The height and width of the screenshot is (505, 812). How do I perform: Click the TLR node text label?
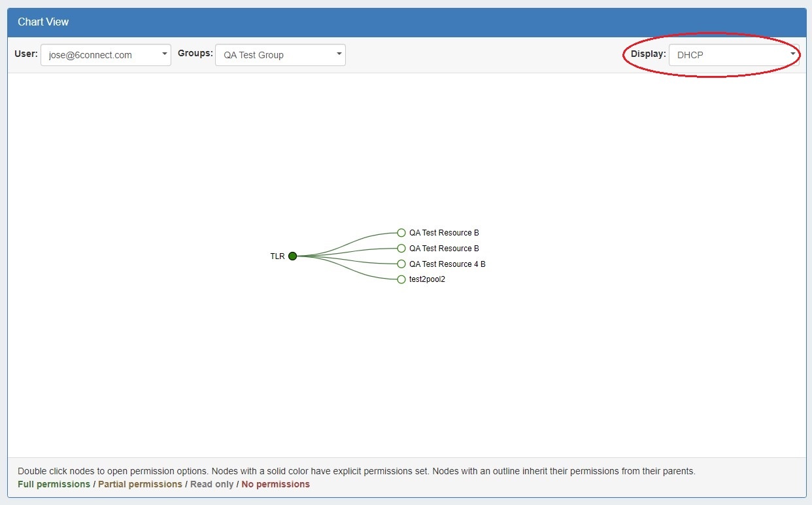[x=277, y=256]
